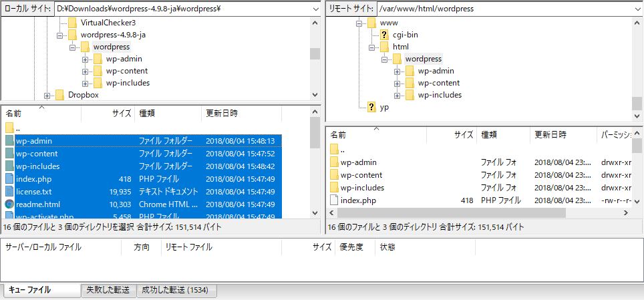
Task: Sort local files by 名前 column
Action: coord(41,114)
